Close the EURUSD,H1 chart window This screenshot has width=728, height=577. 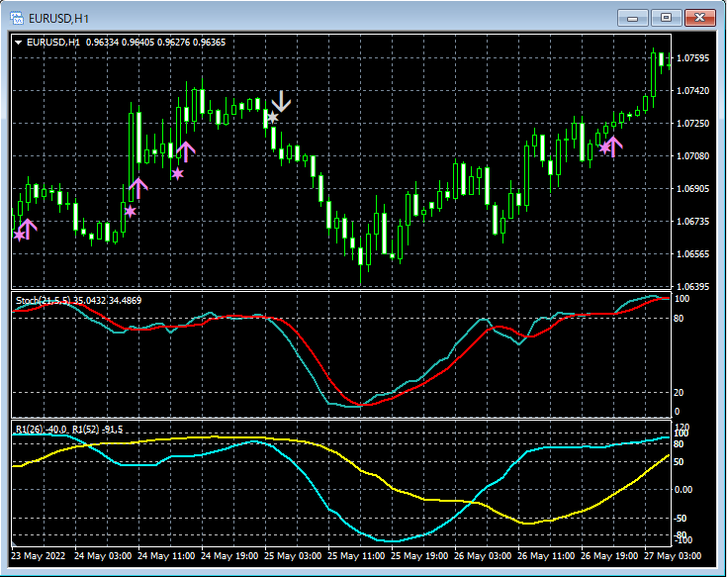699,18
